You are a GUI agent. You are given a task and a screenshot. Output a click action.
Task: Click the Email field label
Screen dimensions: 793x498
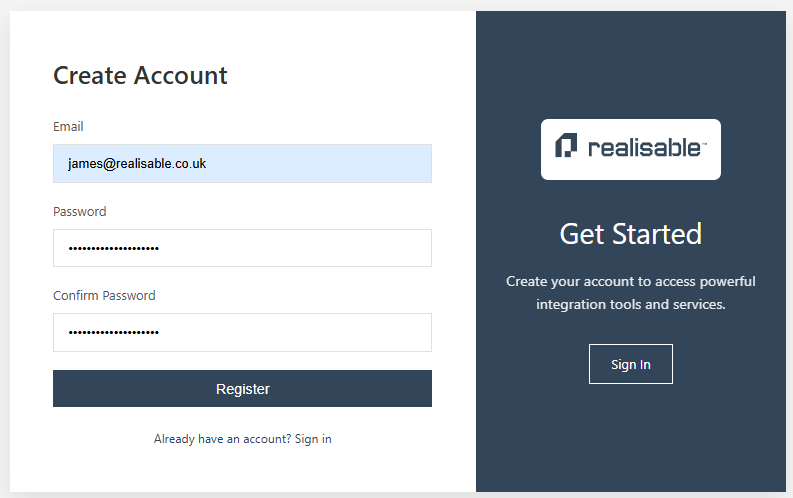coord(68,127)
